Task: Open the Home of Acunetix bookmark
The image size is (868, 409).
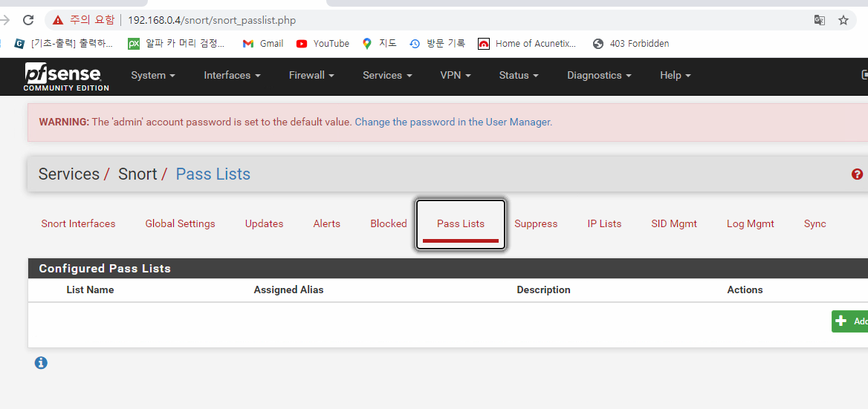Action: 527,43
